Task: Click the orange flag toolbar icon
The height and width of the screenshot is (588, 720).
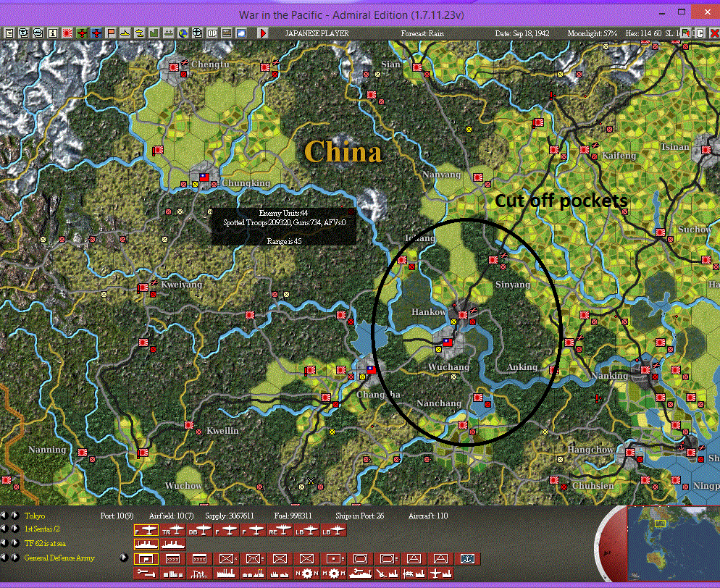Action: [111, 33]
